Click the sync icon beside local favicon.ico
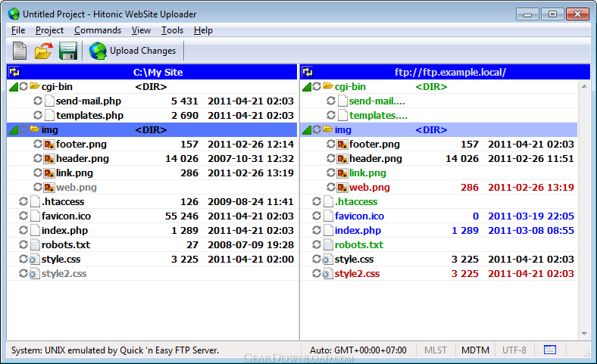This screenshot has height=364, width=597. pyautogui.click(x=23, y=216)
